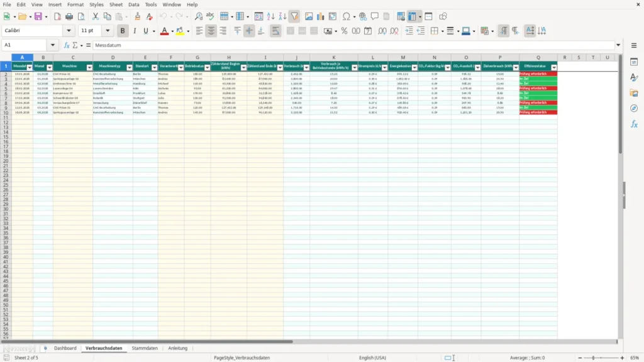The width and height of the screenshot is (644, 362).
Task: Open the Function Wizard fx icon
Action: pyautogui.click(x=67, y=45)
